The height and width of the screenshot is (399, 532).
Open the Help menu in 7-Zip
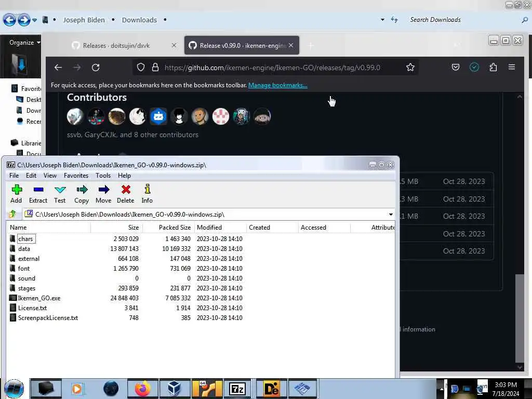tap(124, 176)
